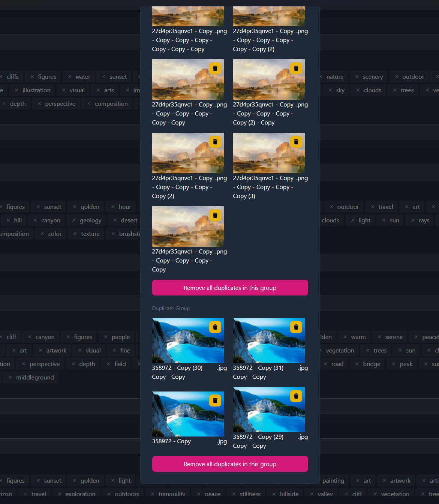Click trash icon on 358972 - Copy (31) image
The height and width of the screenshot is (504, 439).
pyautogui.click(x=296, y=327)
